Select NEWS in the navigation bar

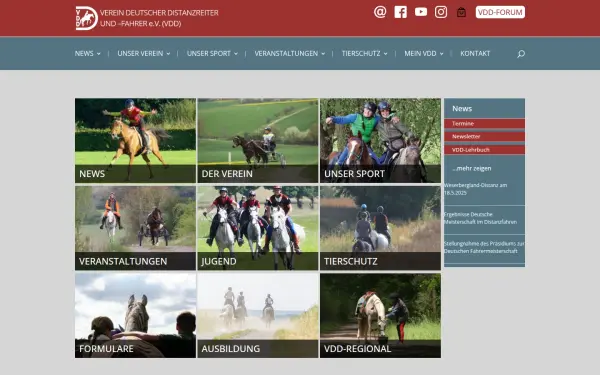pyautogui.click(x=84, y=54)
